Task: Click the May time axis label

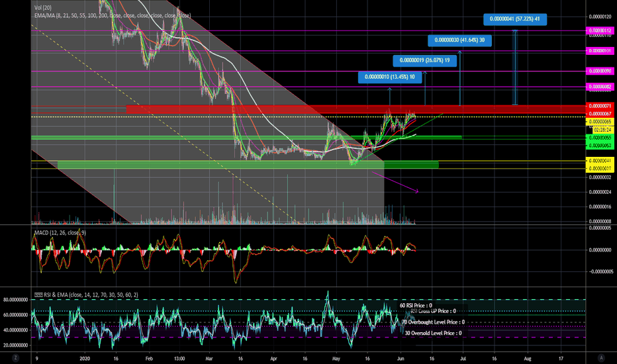Action: (336, 359)
